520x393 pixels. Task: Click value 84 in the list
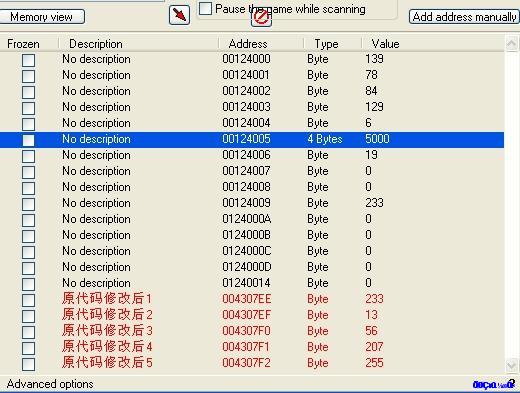(x=371, y=91)
